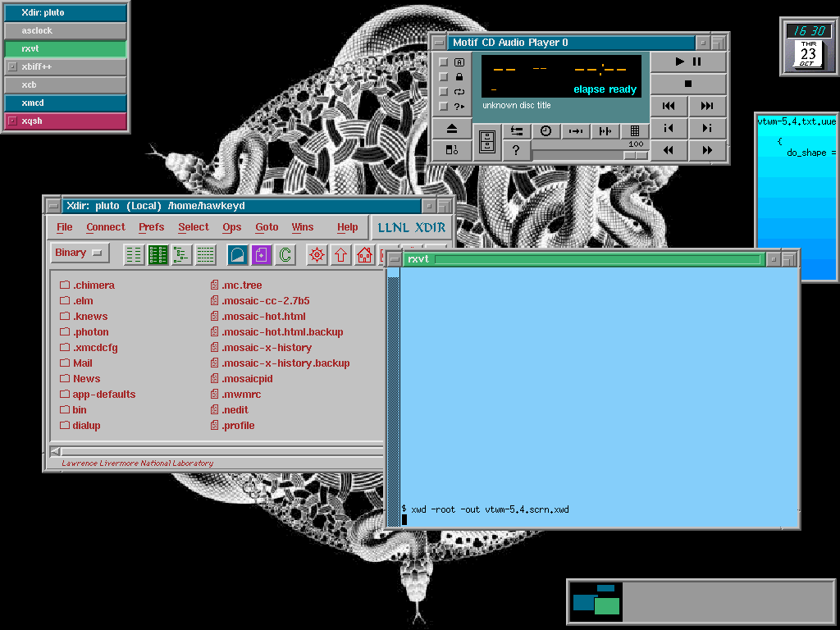
Task: Click the rewind button in CD player
Action: (x=669, y=150)
